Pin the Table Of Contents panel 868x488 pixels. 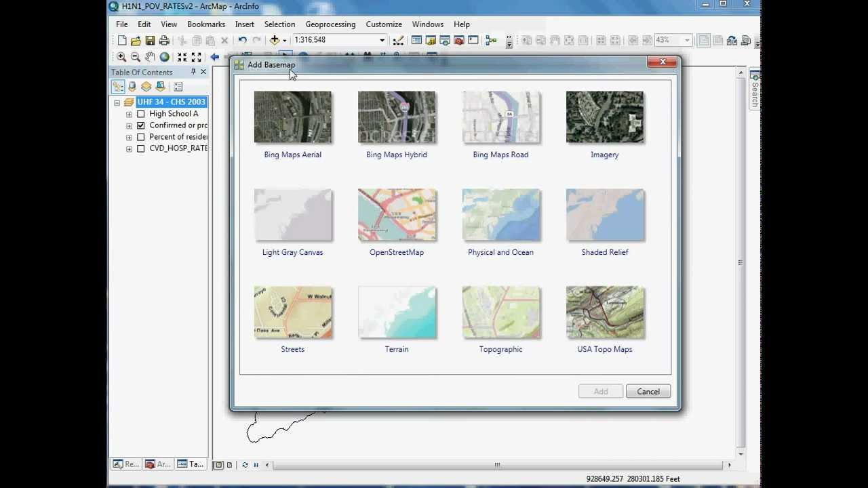[x=193, y=72]
